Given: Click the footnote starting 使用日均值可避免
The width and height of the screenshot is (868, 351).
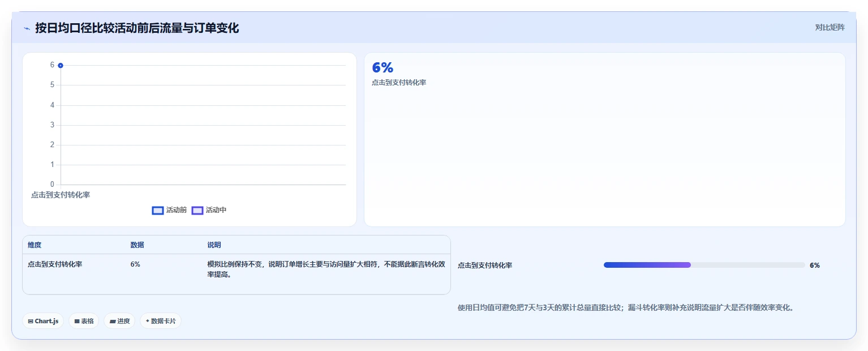Looking at the screenshot, I should coord(626,308).
